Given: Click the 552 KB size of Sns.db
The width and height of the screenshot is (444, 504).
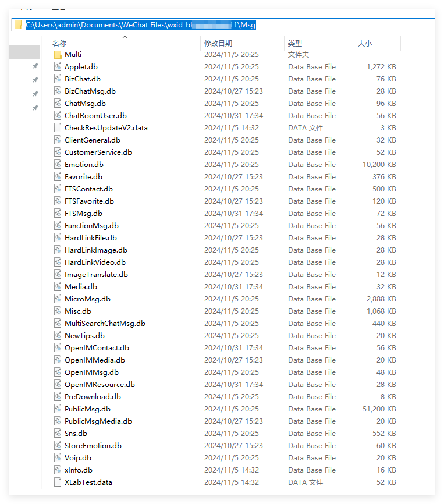Looking at the screenshot, I should pyautogui.click(x=384, y=433).
